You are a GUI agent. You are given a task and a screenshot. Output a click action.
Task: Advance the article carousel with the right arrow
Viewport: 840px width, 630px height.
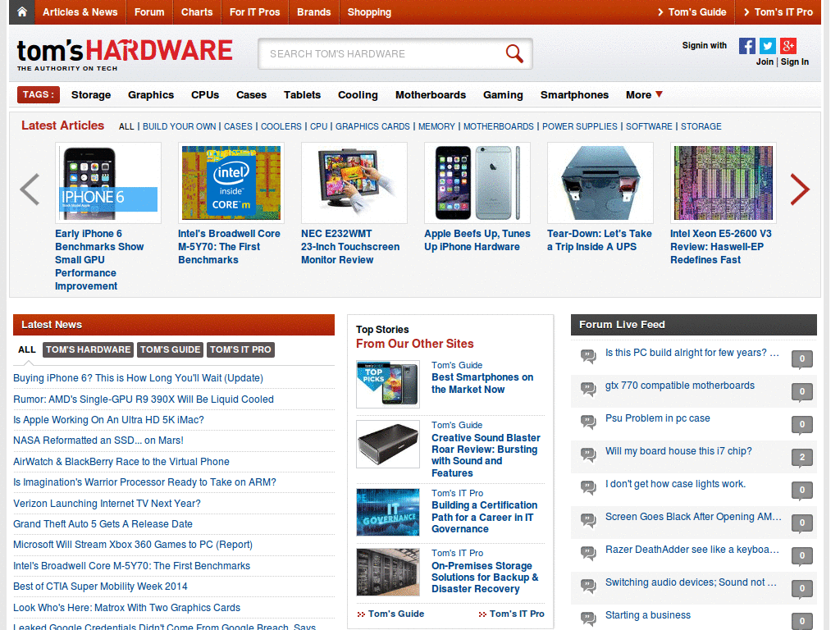click(799, 189)
